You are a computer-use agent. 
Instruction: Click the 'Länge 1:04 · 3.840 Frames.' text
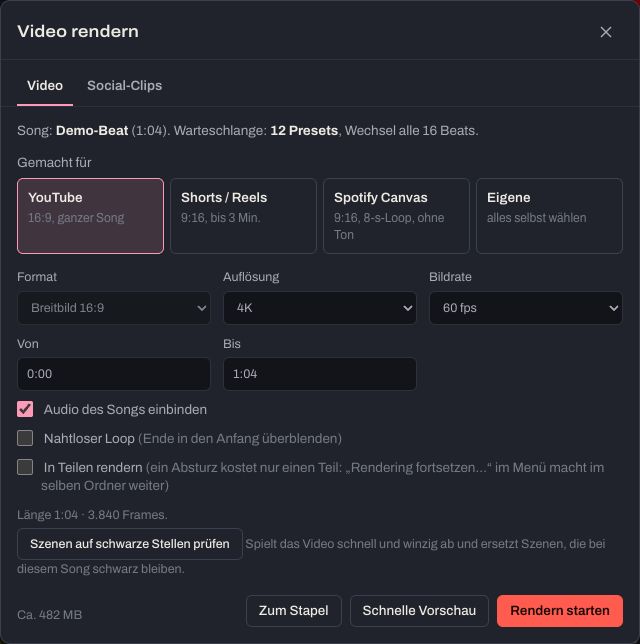[x=92, y=515]
